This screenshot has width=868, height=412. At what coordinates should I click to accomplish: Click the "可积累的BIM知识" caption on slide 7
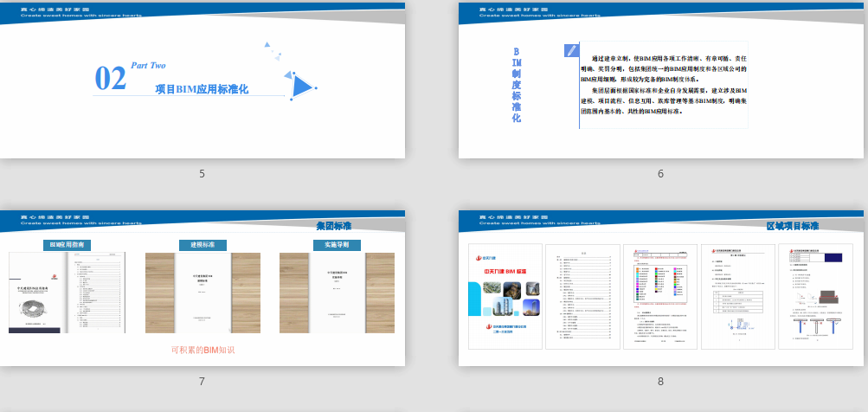(x=203, y=350)
